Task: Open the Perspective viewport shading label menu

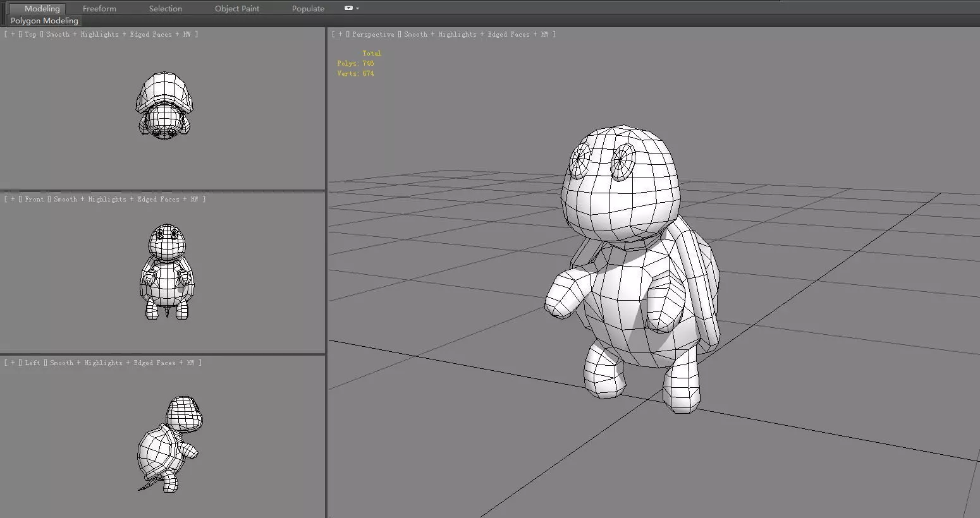Action: (x=476, y=35)
